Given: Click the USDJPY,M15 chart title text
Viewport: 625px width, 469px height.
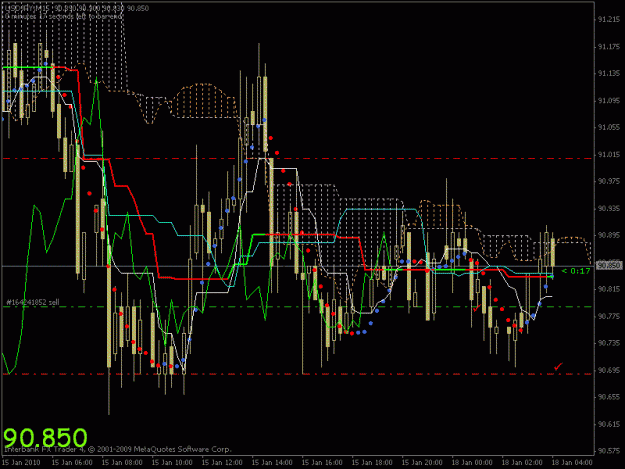Looking at the screenshot, I should 76,8.
